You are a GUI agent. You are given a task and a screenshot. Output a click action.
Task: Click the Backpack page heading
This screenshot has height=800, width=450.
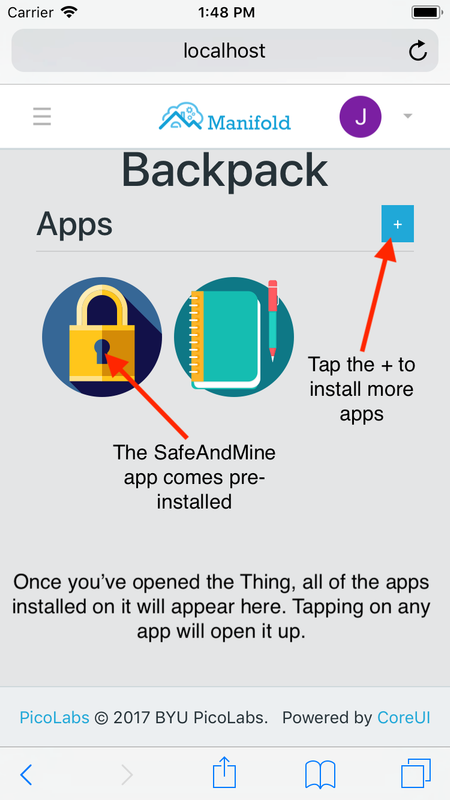point(224,171)
